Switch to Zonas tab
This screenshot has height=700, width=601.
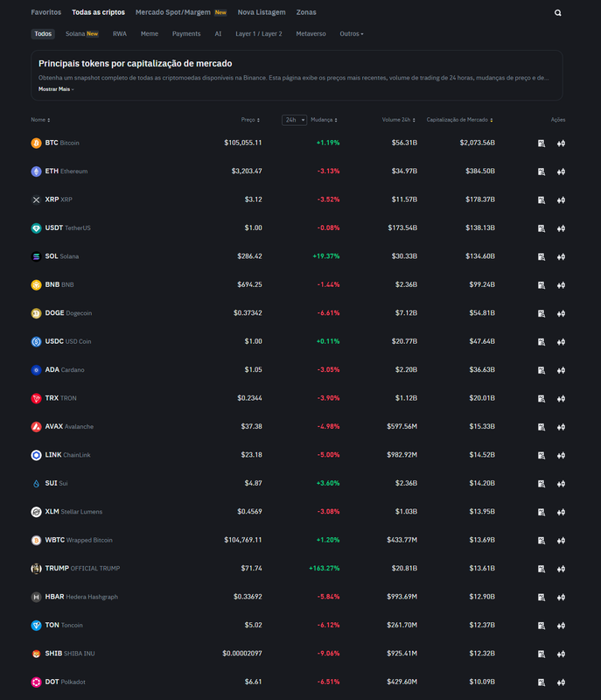306,12
